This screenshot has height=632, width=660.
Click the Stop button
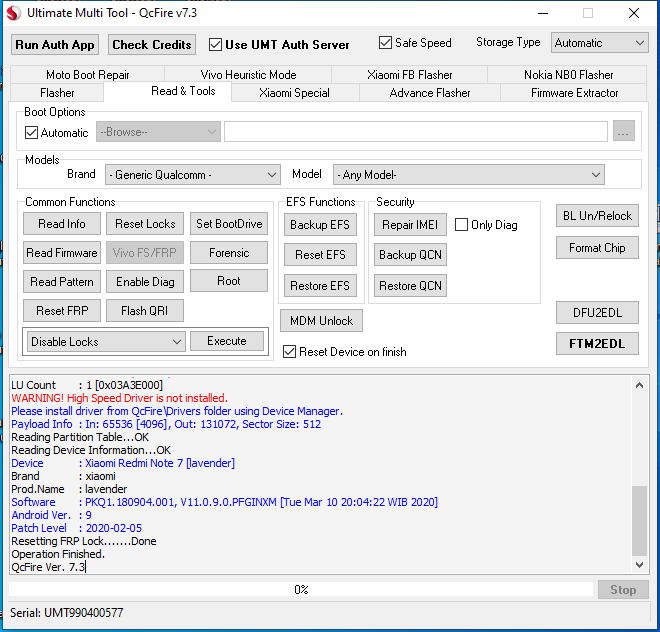(623, 590)
